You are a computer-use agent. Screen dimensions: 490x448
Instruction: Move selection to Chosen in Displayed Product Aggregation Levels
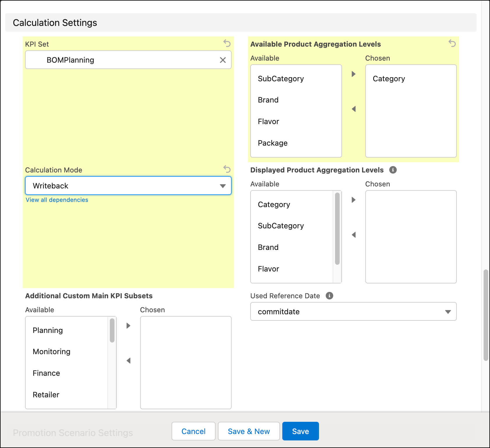coord(354,200)
